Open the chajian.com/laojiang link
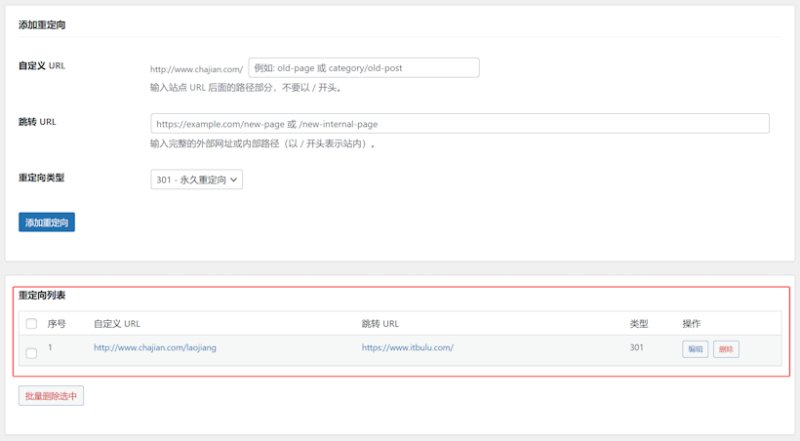The image size is (800, 441). [x=155, y=348]
